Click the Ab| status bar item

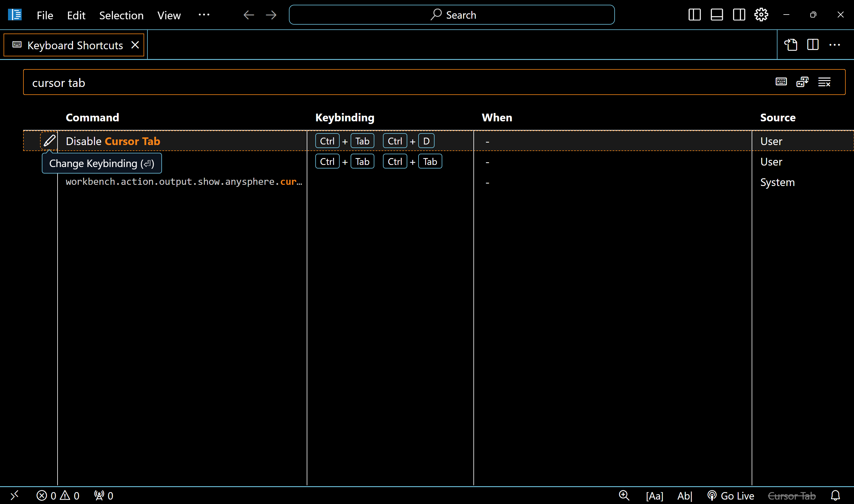coord(685,496)
